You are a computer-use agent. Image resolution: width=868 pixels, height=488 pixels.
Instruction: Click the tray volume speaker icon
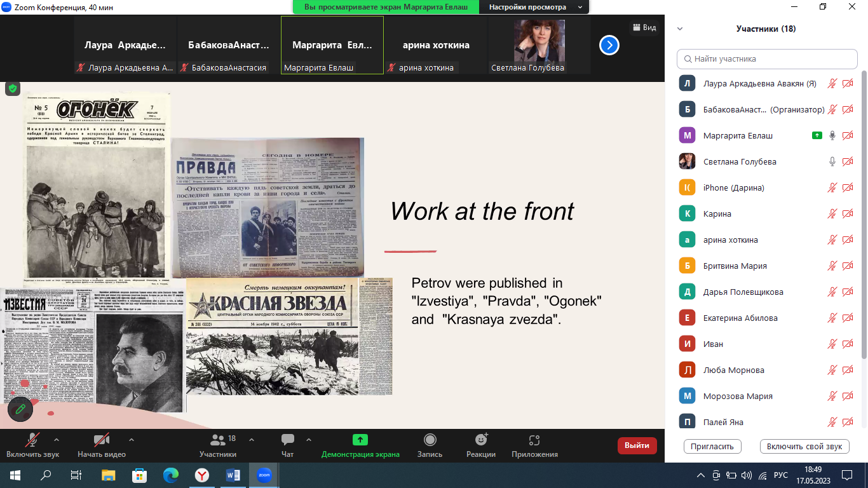click(747, 475)
